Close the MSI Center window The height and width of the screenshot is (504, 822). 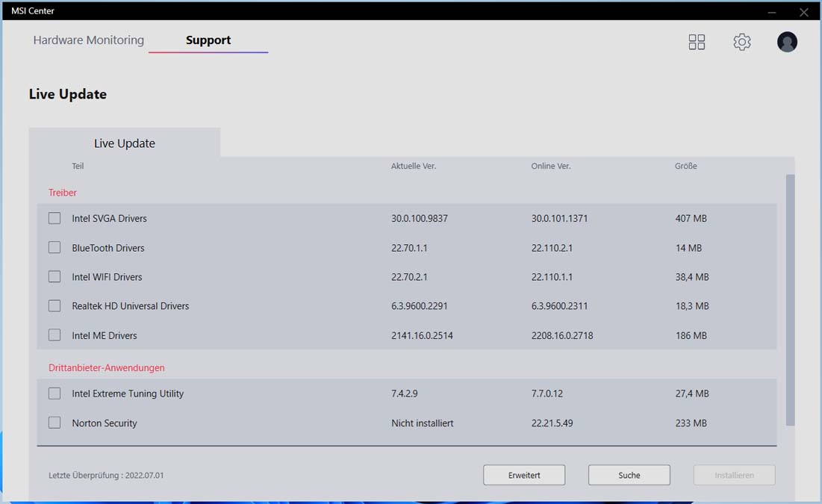[803, 11]
